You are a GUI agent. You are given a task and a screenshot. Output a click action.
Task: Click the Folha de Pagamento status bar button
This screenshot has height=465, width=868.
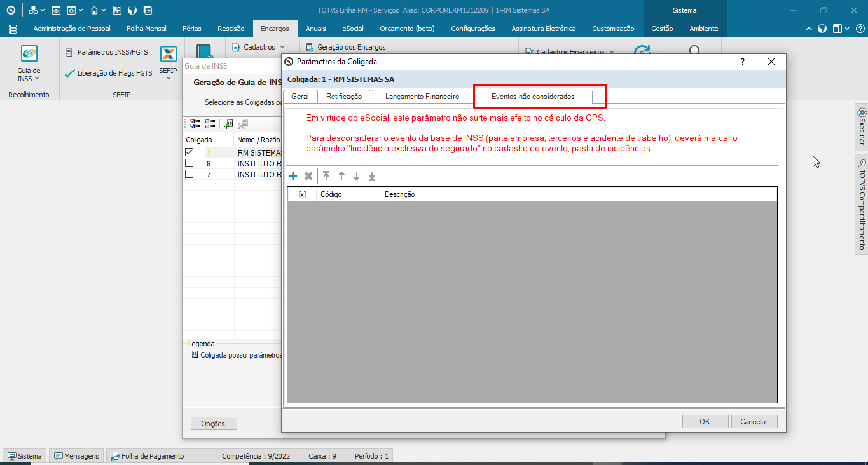pyautogui.click(x=148, y=456)
